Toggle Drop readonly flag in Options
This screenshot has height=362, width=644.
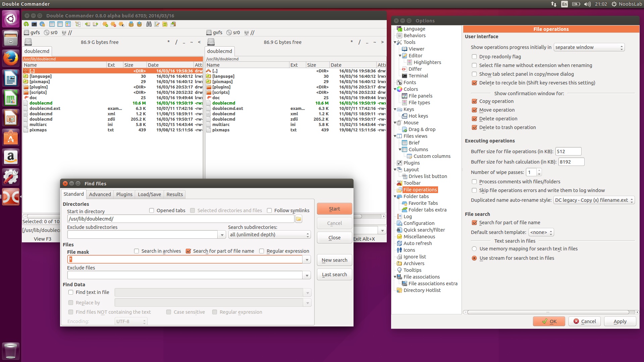(474, 57)
